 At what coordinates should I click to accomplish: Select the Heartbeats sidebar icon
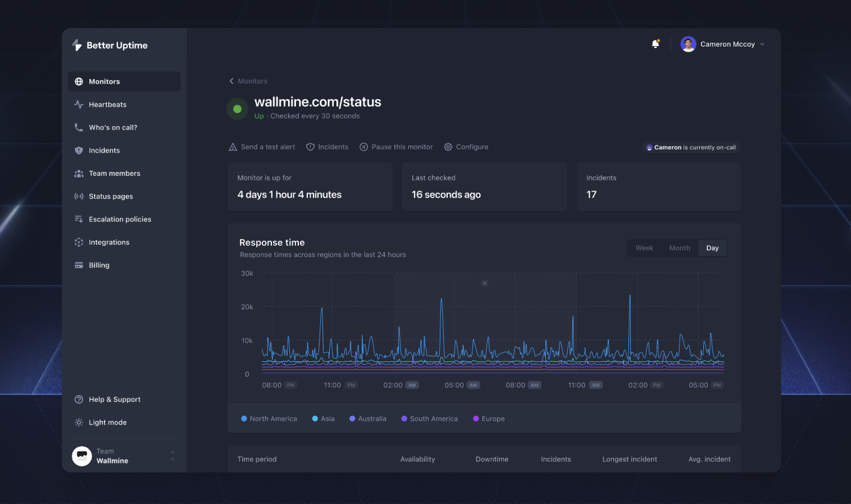pyautogui.click(x=79, y=104)
